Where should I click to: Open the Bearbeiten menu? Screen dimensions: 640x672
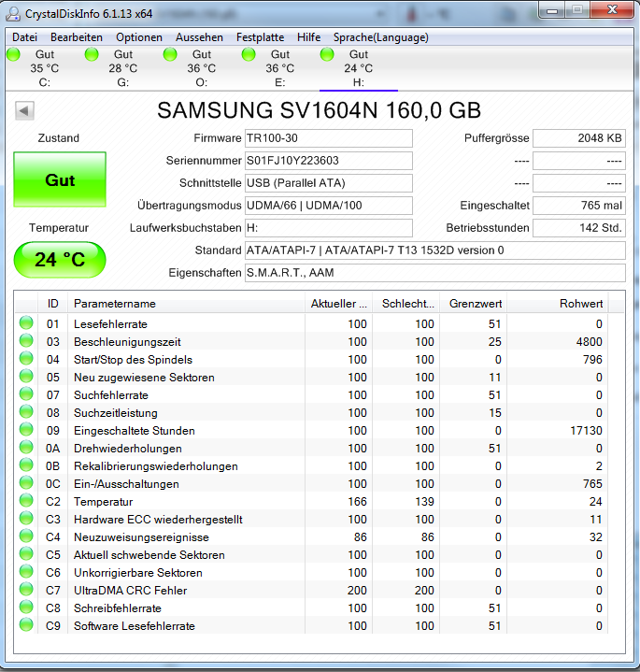click(77, 37)
